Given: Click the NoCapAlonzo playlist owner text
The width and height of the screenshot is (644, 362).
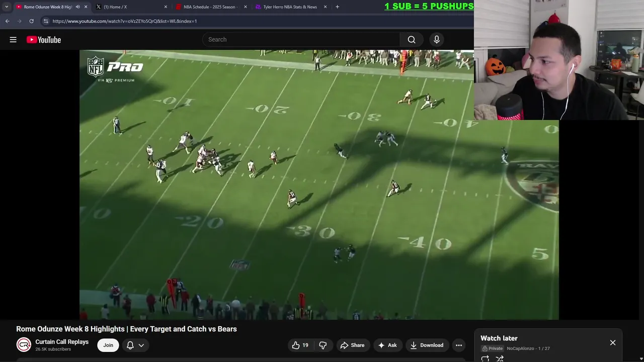Looking at the screenshot, I should (520, 348).
